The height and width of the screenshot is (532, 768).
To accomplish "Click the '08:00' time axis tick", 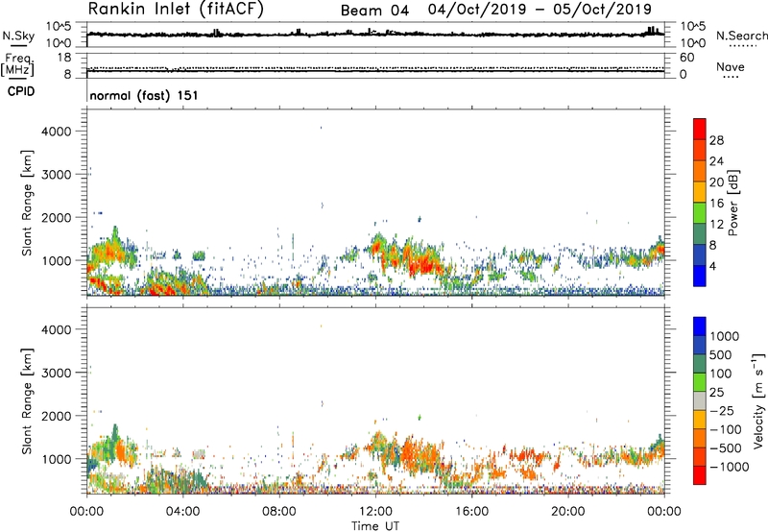I will pos(279,512).
